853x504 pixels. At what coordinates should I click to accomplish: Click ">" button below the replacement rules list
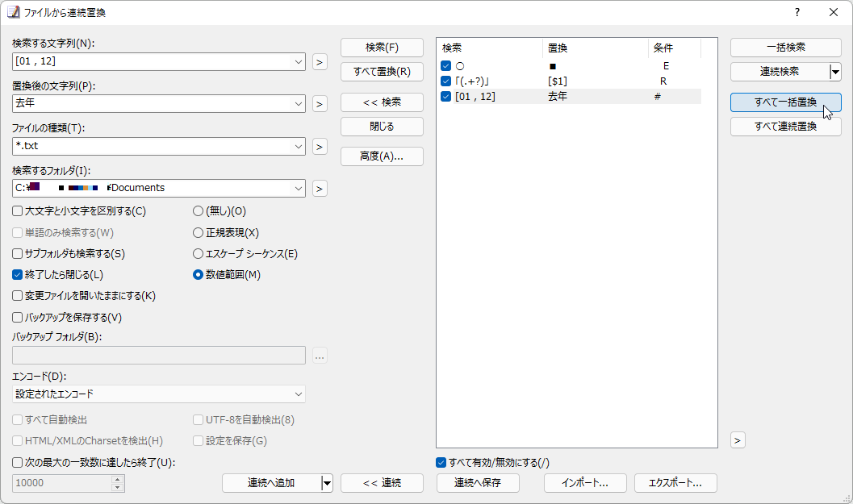coord(738,439)
